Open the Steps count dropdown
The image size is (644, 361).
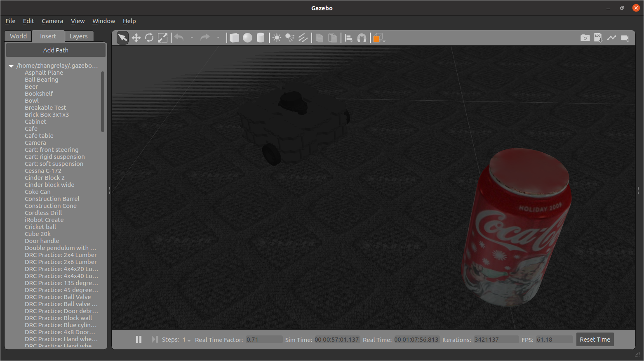[x=186, y=340]
